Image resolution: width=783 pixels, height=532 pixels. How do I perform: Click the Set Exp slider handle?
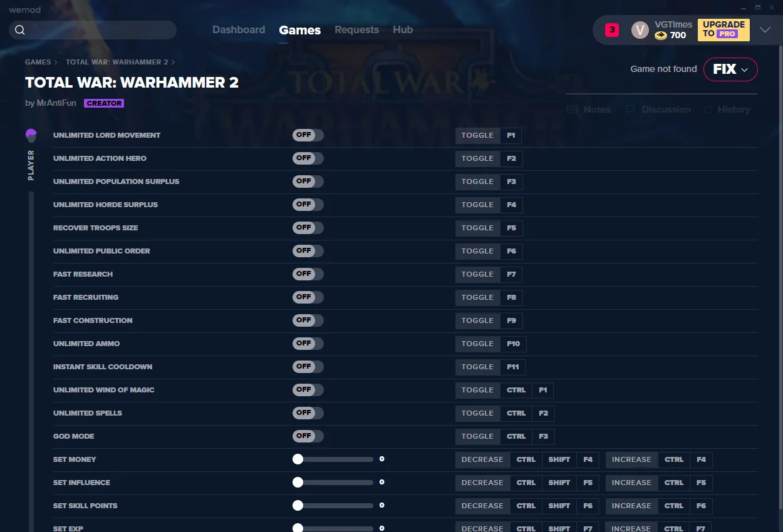[298, 528]
